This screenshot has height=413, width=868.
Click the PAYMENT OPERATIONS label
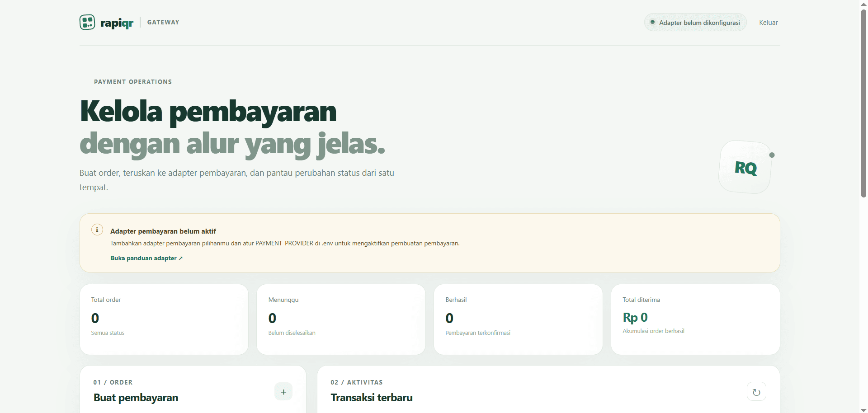click(133, 82)
